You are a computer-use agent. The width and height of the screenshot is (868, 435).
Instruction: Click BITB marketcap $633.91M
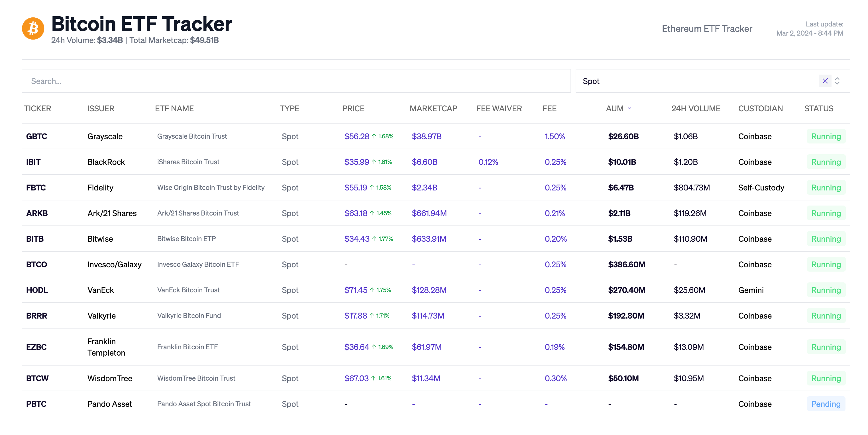tap(429, 239)
